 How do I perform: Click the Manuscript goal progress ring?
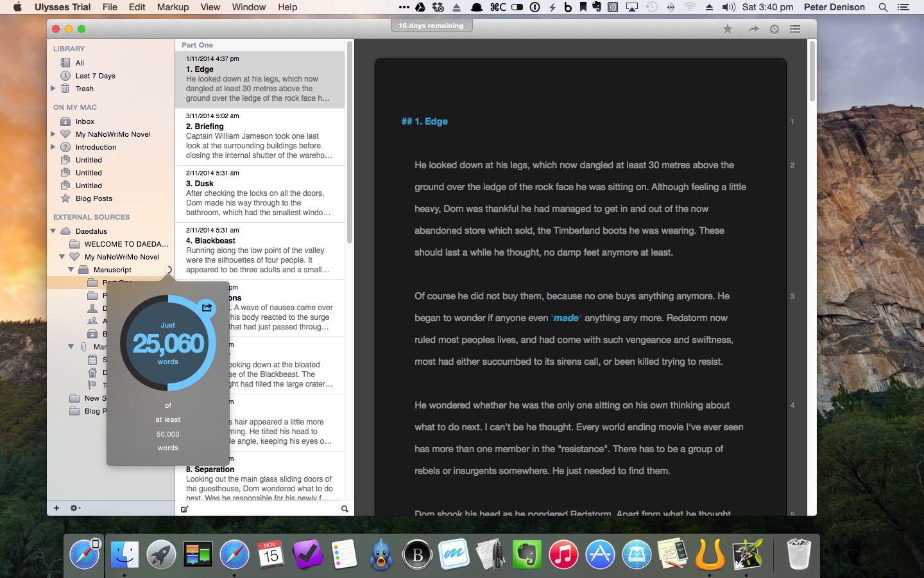click(x=168, y=270)
